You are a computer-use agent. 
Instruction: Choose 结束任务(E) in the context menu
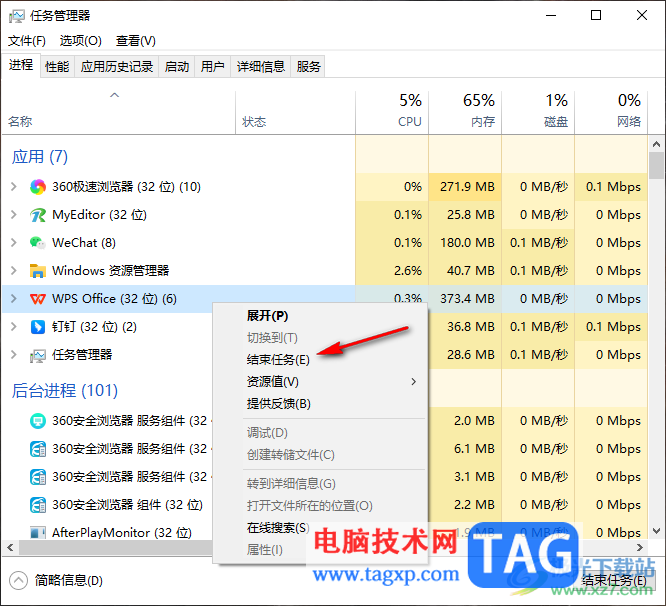pos(278,360)
